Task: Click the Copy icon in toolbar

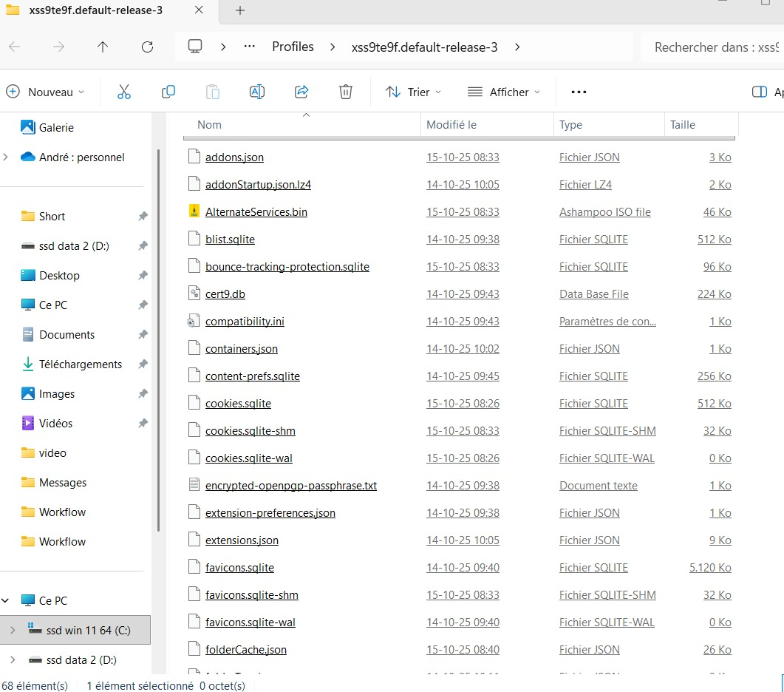Action: pyautogui.click(x=168, y=92)
